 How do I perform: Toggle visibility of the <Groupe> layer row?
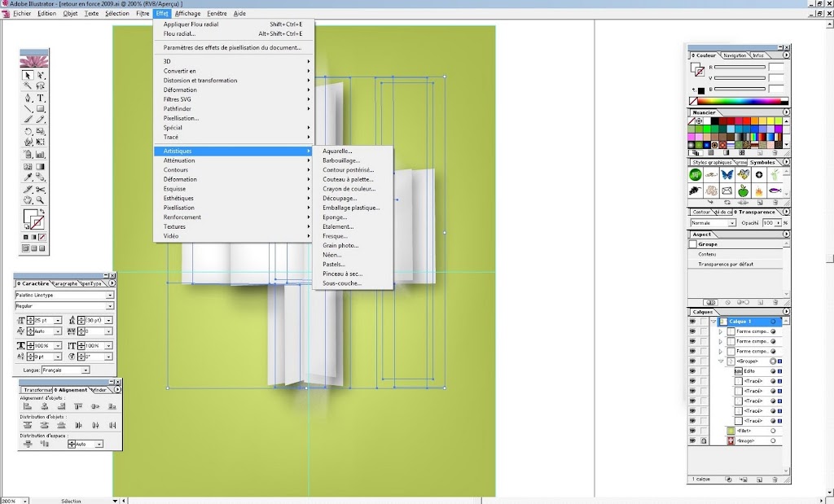tap(692, 362)
